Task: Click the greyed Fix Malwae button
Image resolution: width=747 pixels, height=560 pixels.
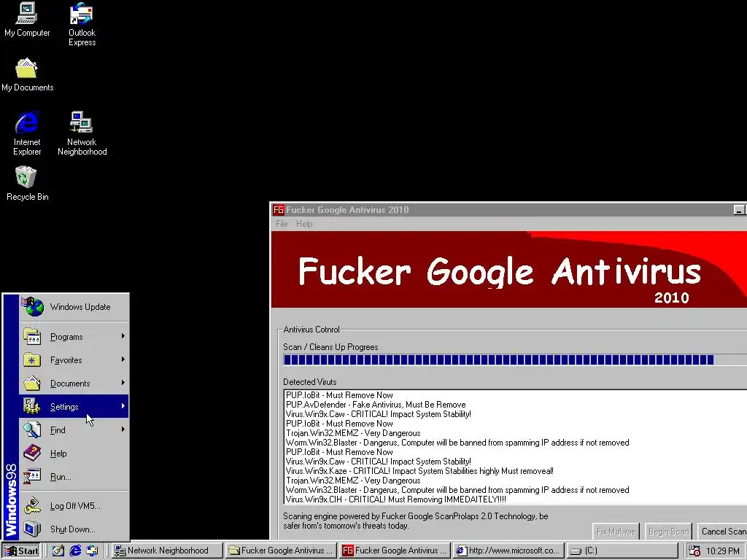Action: click(x=616, y=532)
